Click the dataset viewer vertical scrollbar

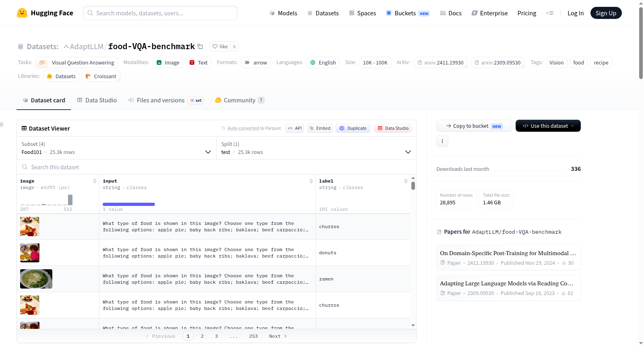tap(413, 186)
